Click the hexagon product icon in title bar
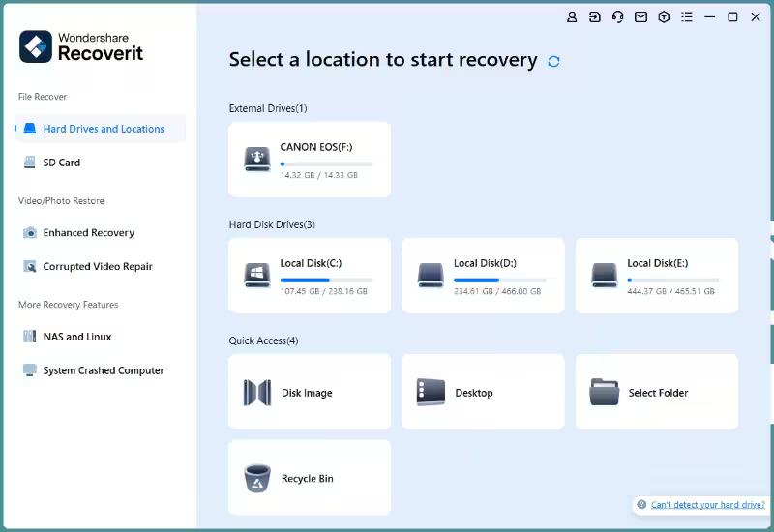Screen dimensions: 774x532 664,17
